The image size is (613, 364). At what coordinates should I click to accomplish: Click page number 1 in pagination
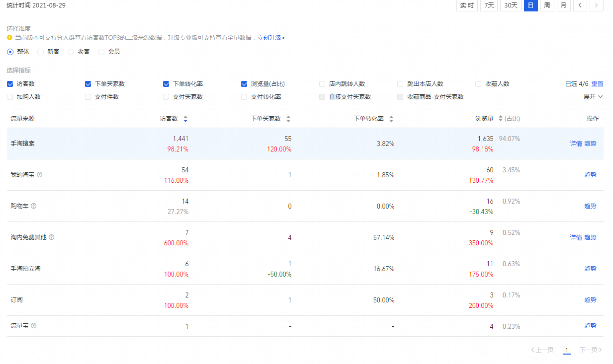(x=566, y=350)
